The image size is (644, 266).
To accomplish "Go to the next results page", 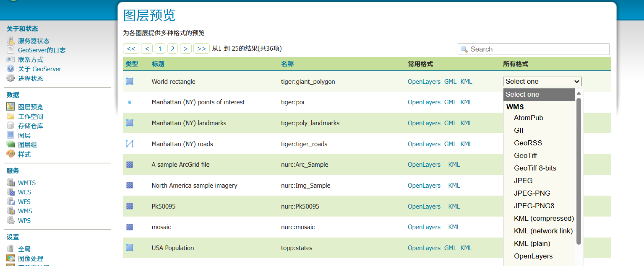I will (x=186, y=49).
